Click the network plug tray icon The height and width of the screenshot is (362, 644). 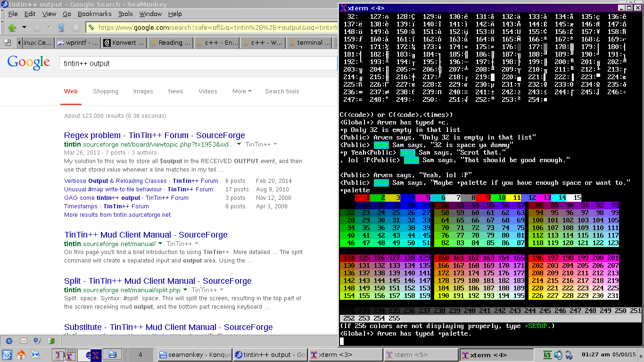coord(569,355)
